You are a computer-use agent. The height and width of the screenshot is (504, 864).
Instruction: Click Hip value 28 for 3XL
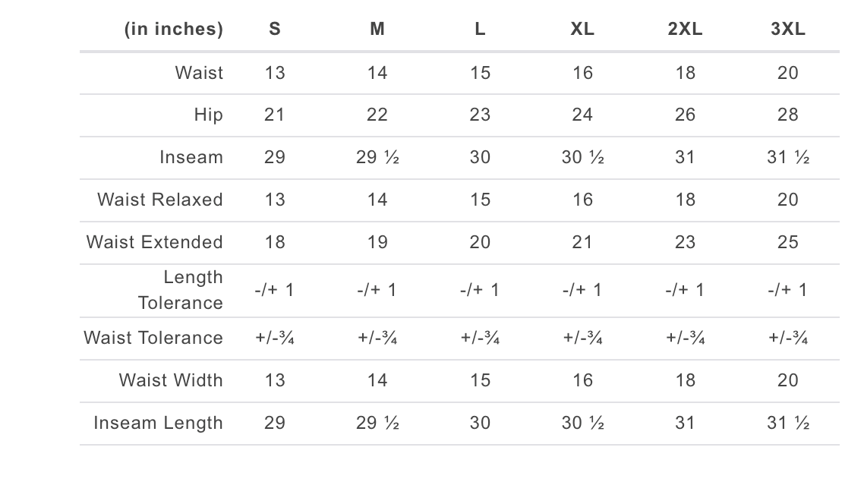(788, 115)
